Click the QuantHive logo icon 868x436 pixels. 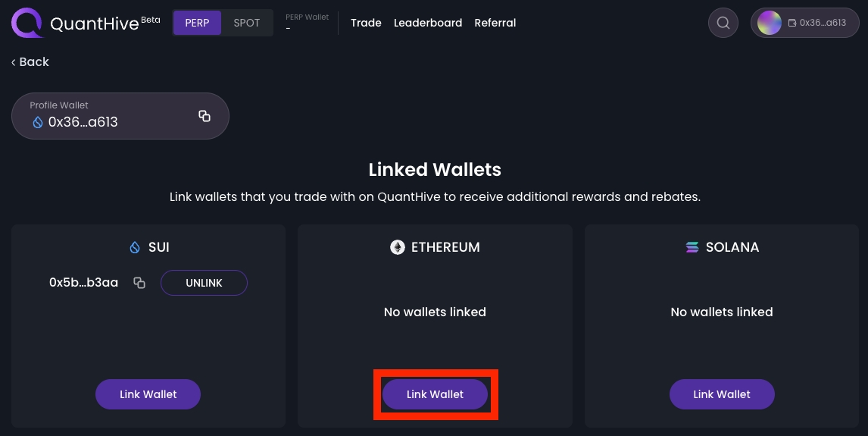[x=27, y=23]
